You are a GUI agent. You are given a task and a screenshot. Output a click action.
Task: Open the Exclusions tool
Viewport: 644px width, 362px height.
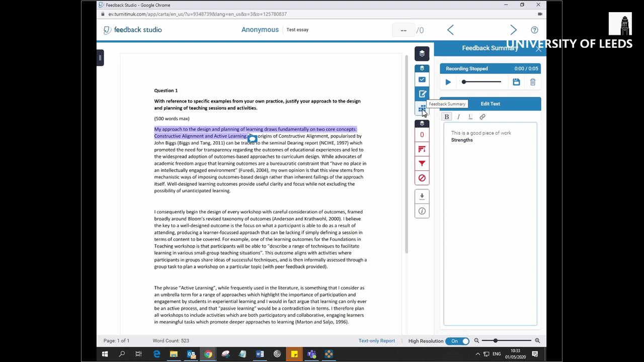point(422,177)
